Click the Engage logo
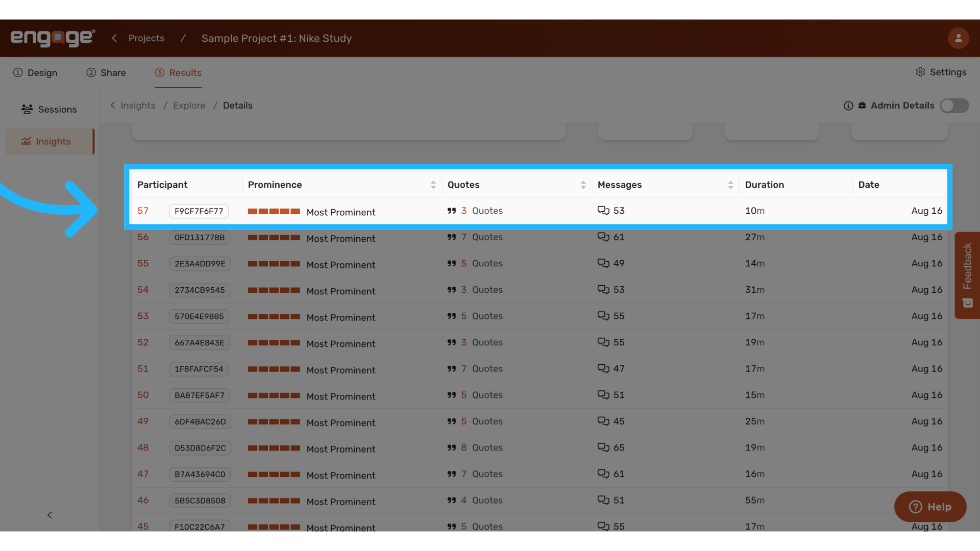Screen dimensions: 980x551 pyautogui.click(x=53, y=38)
